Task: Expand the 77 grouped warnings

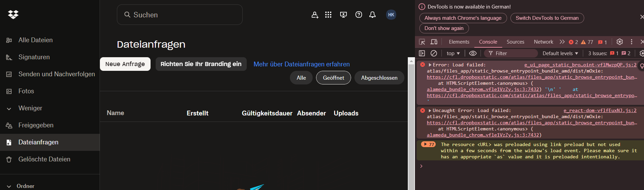Action: pos(428,144)
